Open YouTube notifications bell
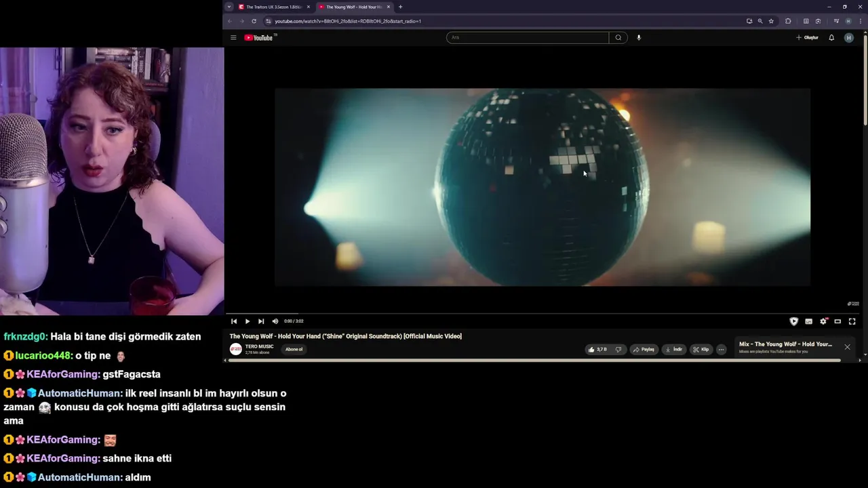 831,38
